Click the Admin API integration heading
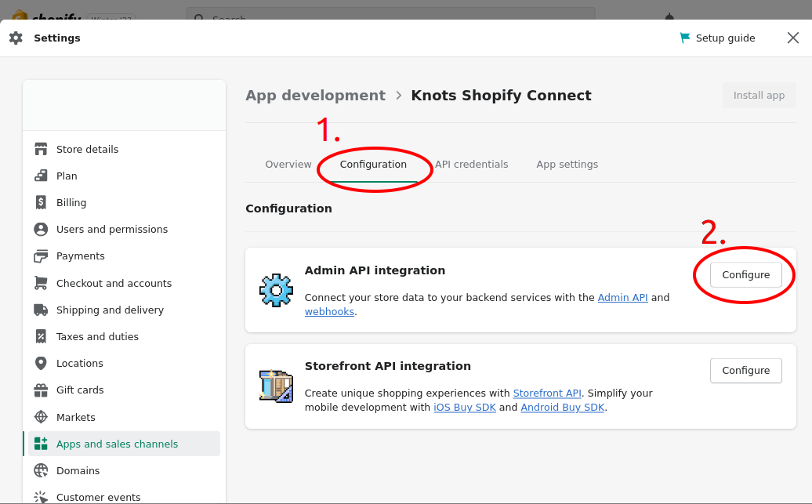812x504 pixels. tap(375, 270)
